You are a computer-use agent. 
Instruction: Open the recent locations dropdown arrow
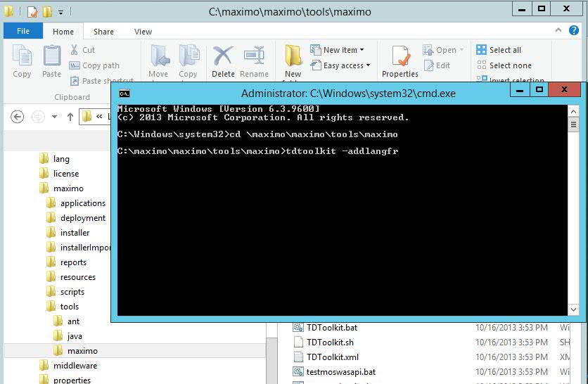tap(54, 117)
